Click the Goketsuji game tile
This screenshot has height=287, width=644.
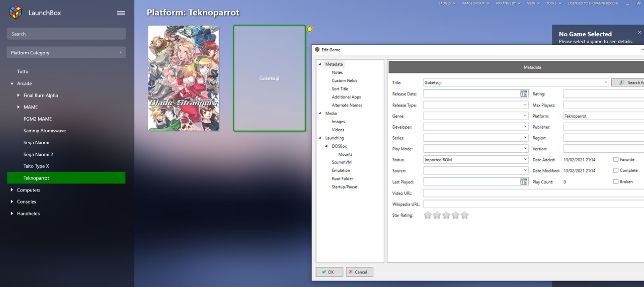tap(269, 78)
